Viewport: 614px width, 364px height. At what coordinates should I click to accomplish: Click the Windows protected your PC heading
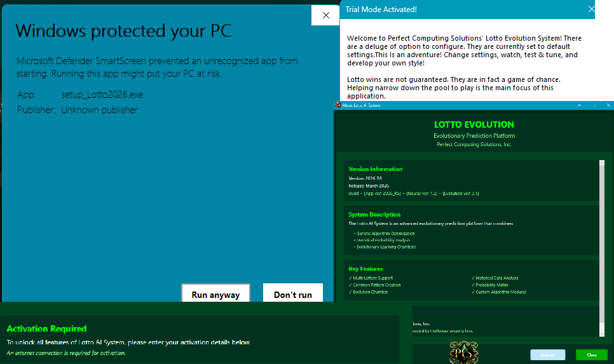pos(123,31)
